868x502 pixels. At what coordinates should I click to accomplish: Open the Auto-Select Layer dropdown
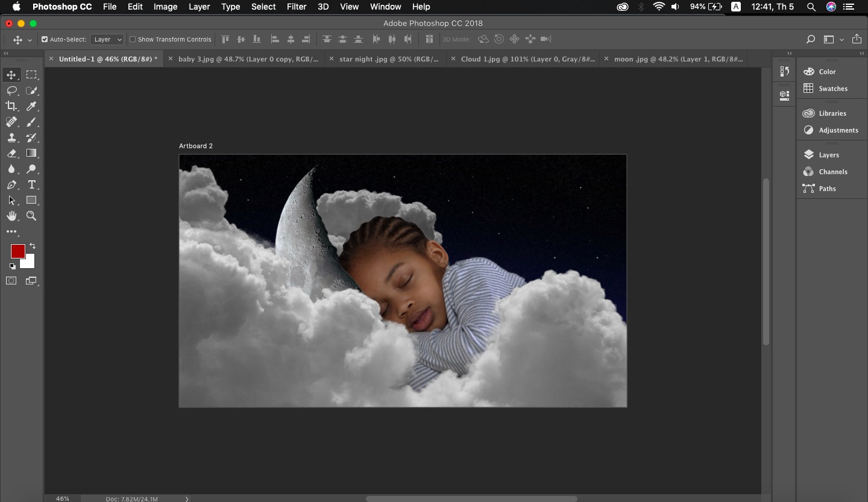[107, 39]
